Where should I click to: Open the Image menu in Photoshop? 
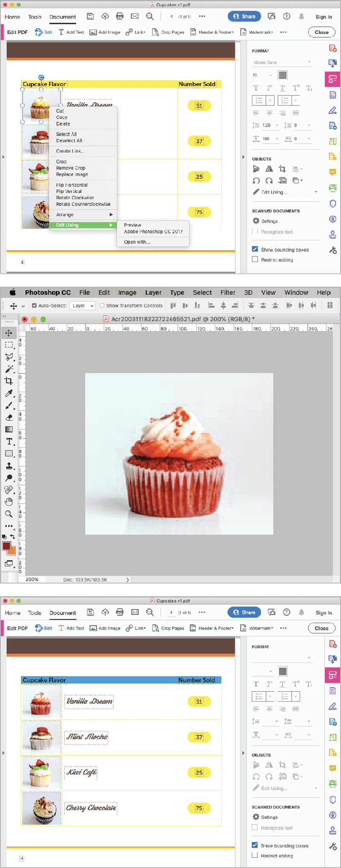[x=127, y=292]
